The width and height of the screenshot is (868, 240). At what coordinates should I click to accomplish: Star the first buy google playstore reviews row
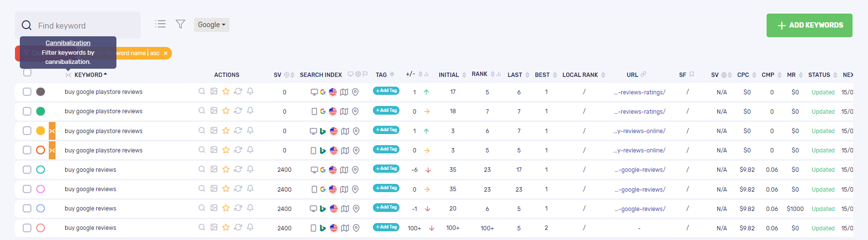(x=226, y=91)
